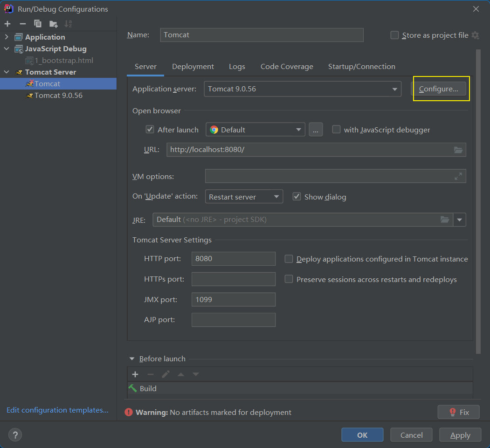This screenshot has width=490, height=448.
Task: Click the help question mark button
Action: pos(15,434)
